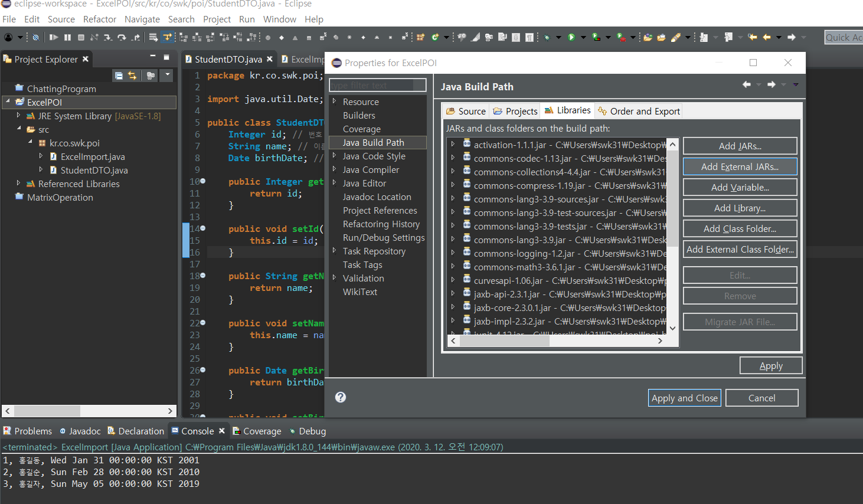This screenshot has width=863, height=504.
Task: Open Project Explorer view menu dropdown
Action: click(x=168, y=75)
